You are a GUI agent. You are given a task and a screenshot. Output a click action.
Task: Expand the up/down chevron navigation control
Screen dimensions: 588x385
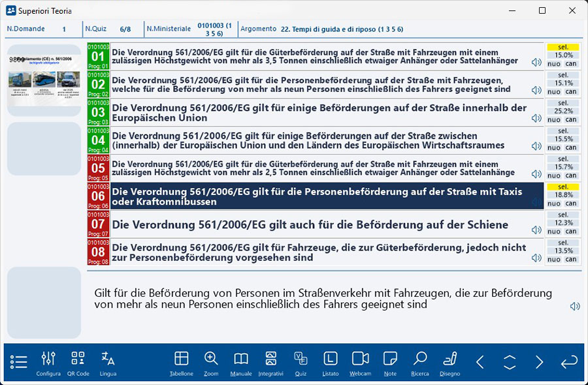point(510,362)
